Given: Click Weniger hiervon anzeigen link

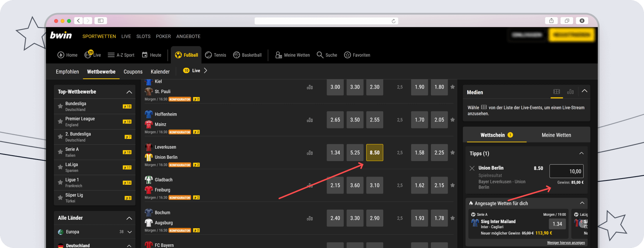Looking at the screenshot, I should 566,243.
